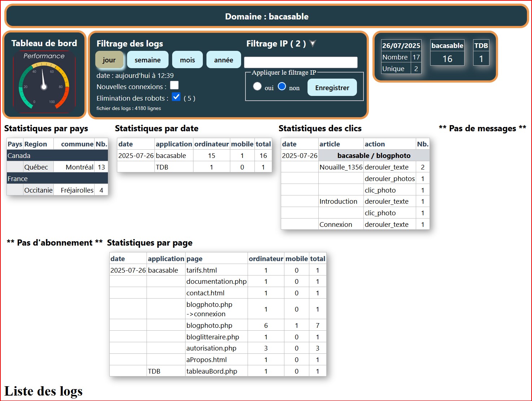
Task: Select the oui radio button
Action: click(x=257, y=87)
